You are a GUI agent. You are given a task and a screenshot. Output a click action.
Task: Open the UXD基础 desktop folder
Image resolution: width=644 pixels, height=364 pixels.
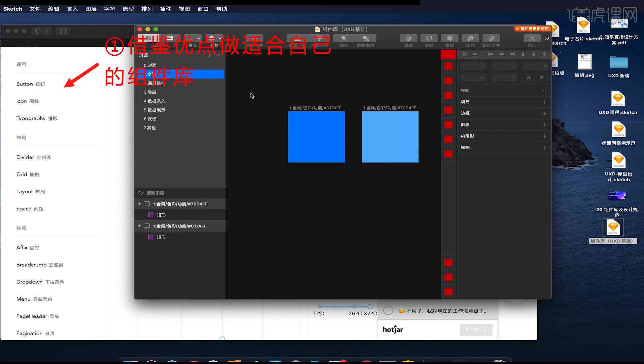pos(619,66)
